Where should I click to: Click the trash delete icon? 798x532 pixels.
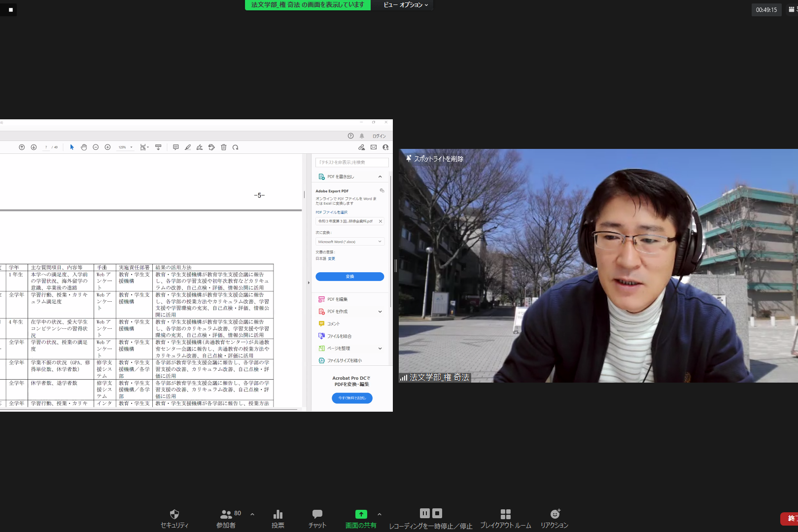tap(223, 147)
